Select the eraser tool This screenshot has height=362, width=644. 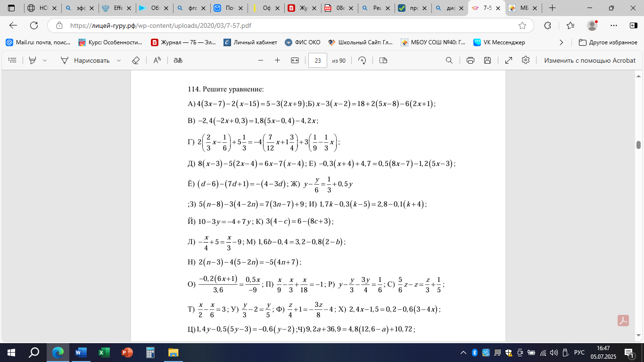pyautogui.click(x=136, y=60)
